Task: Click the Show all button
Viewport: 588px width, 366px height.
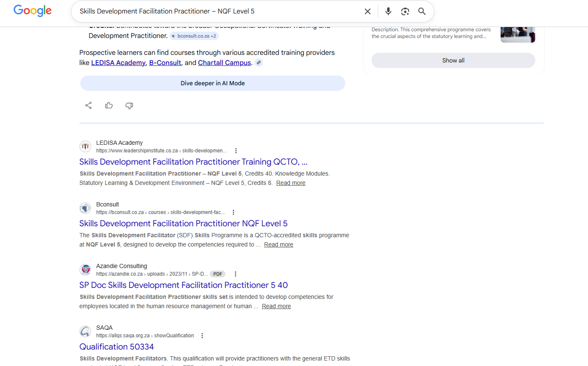Action: point(453,60)
